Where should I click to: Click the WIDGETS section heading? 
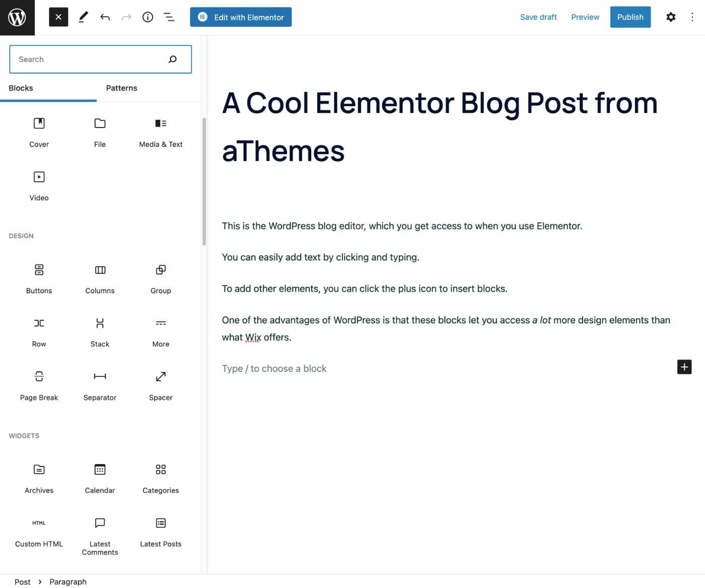24,436
